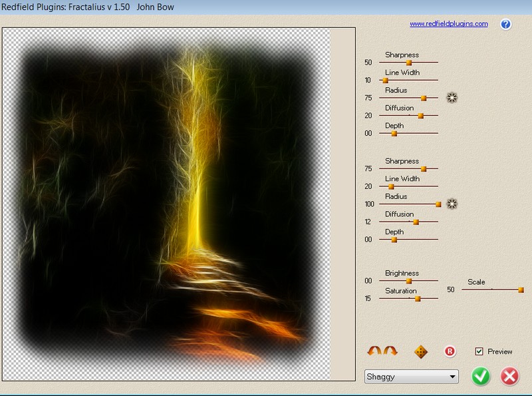532x396 pixels.
Task: Open the help question mark icon
Action: (x=505, y=24)
